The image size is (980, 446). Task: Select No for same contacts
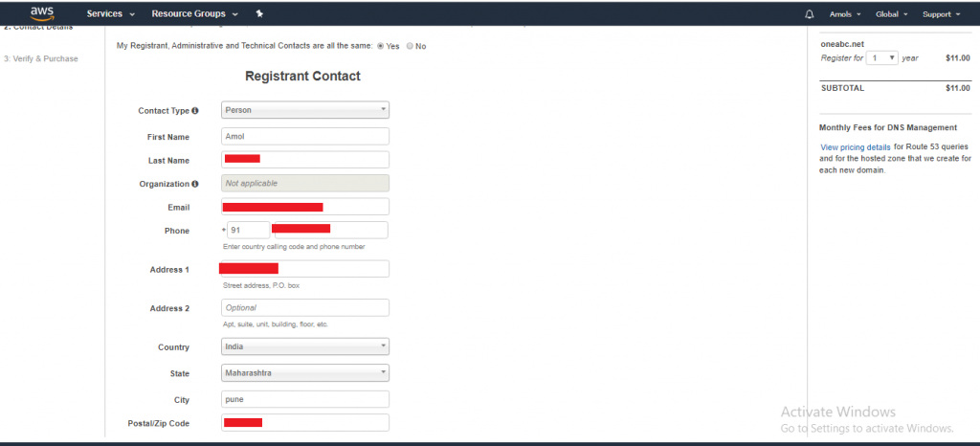[x=410, y=46]
